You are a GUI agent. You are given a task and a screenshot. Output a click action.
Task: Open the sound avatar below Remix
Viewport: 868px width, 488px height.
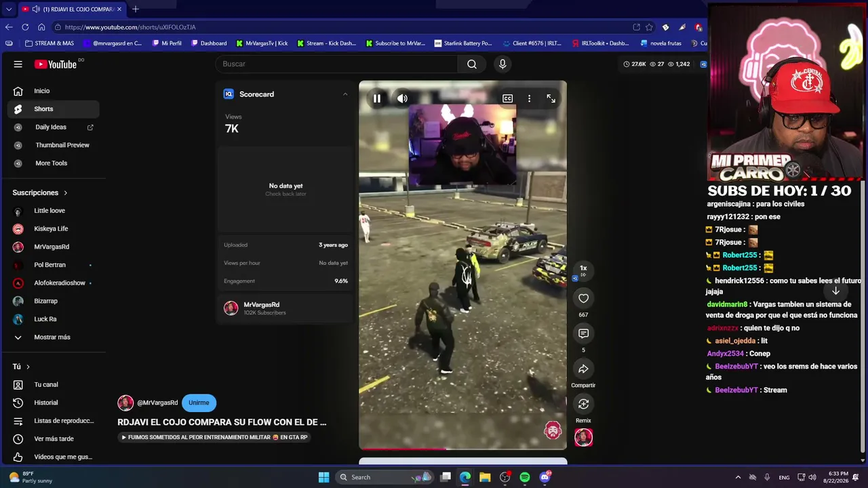[x=583, y=437]
